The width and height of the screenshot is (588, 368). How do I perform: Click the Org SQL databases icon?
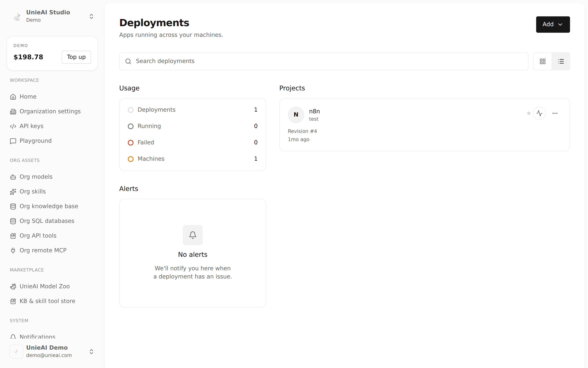coord(13,221)
